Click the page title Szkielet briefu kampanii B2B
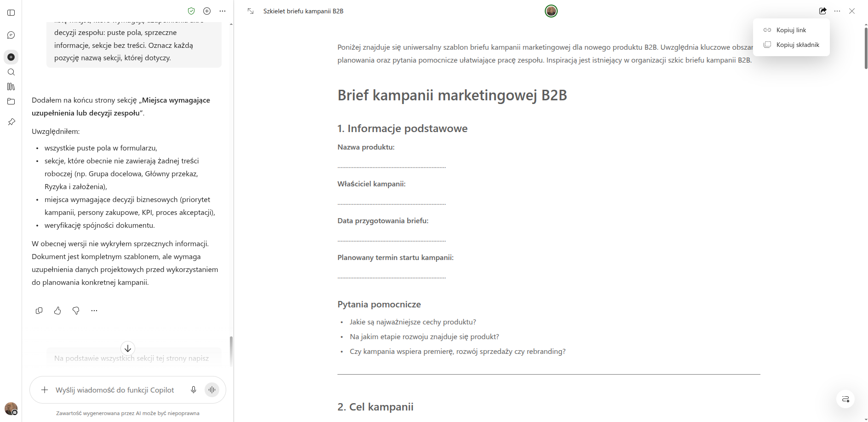Image resolution: width=868 pixels, height=422 pixels. pos(303,11)
